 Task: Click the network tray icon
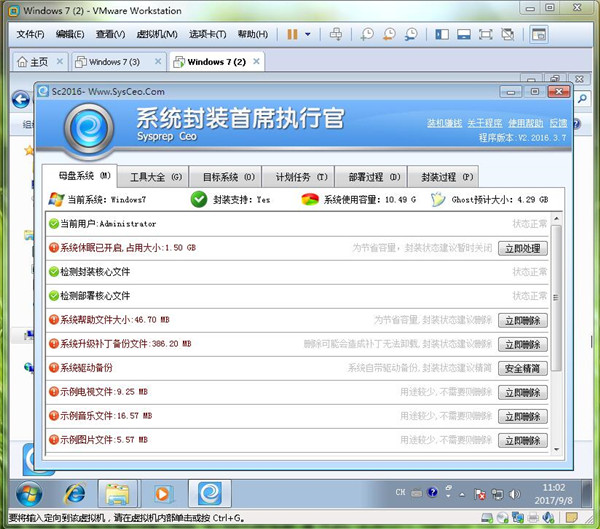(x=497, y=494)
